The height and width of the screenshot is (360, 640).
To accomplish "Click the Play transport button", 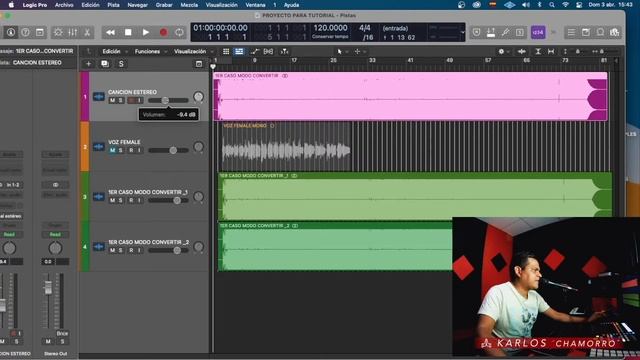I will pos(146,32).
